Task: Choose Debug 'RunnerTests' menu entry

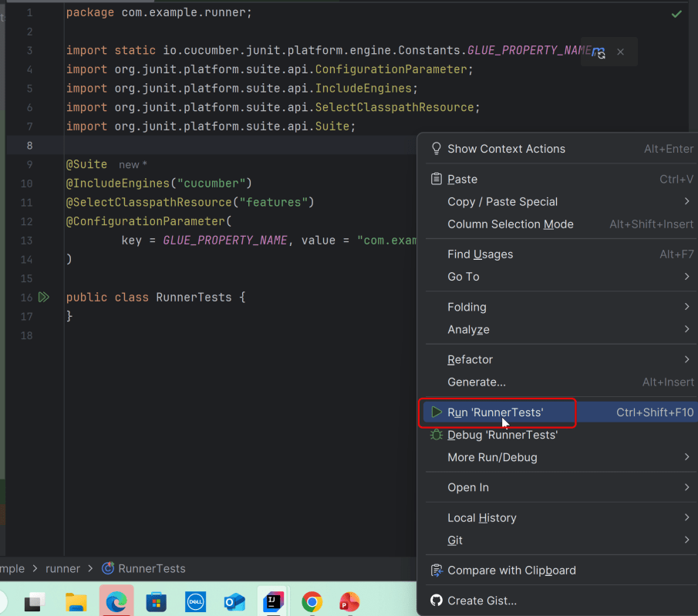Action: (x=502, y=435)
